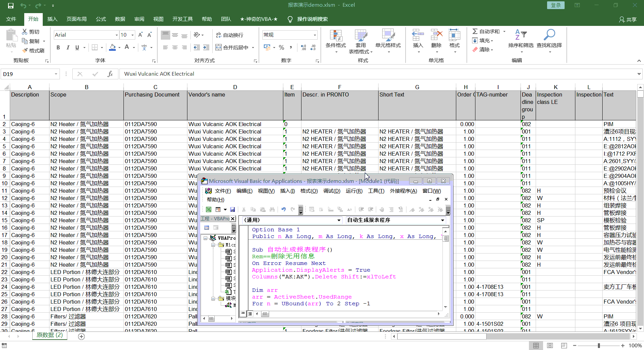
Task: Toggle Underline formatting
Action: coord(77,47)
